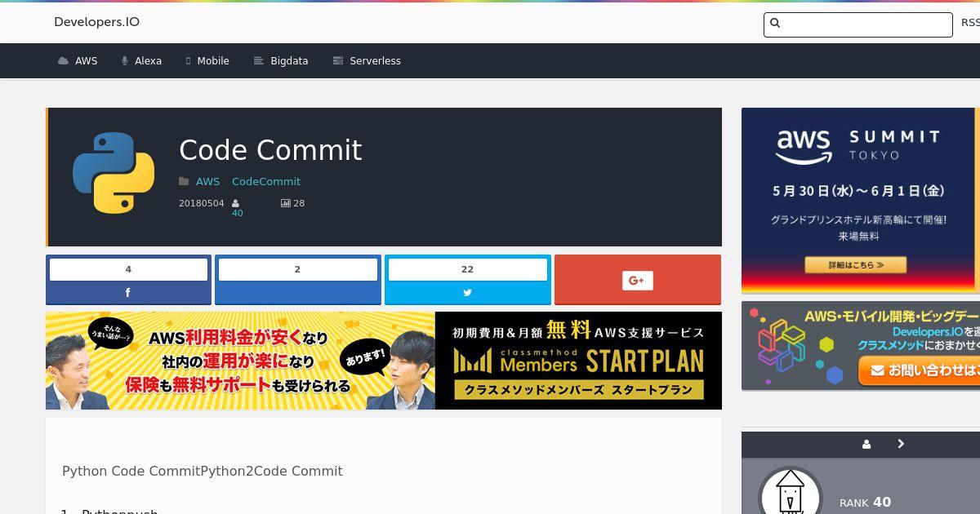This screenshot has width=980, height=514.
Task: Share the article on Twitter
Action: pyautogui.click(x=468, y=293)
